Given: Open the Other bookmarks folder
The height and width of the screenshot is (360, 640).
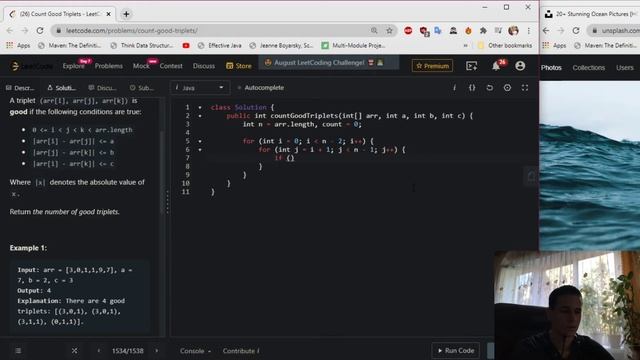Looking at the screenshot, I should tap(505, 45).
